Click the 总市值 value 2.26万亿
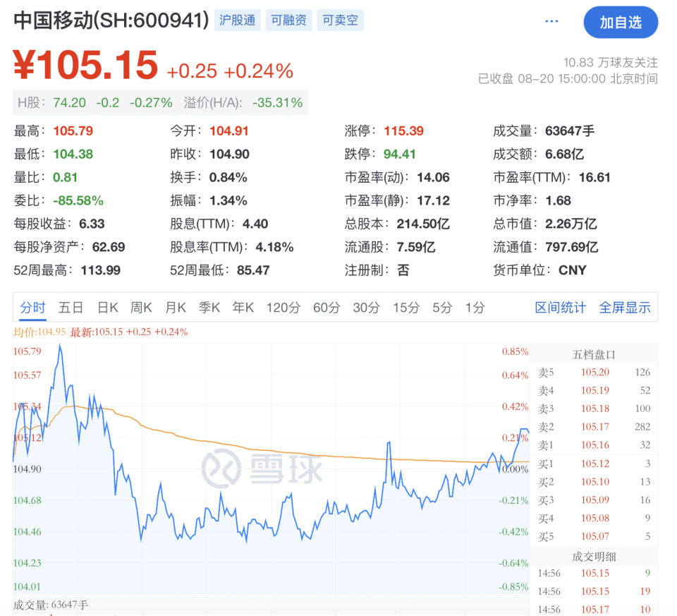Screen dimensions: 677x616 pyautogui.click(x=571, y=224)
